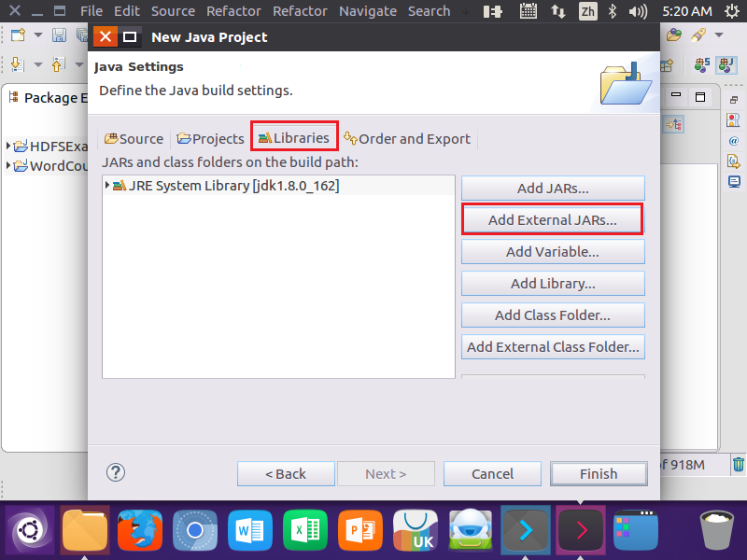Click Add External Class Folder... button
This screenshot has width=747, height=560.
[553, 346]
